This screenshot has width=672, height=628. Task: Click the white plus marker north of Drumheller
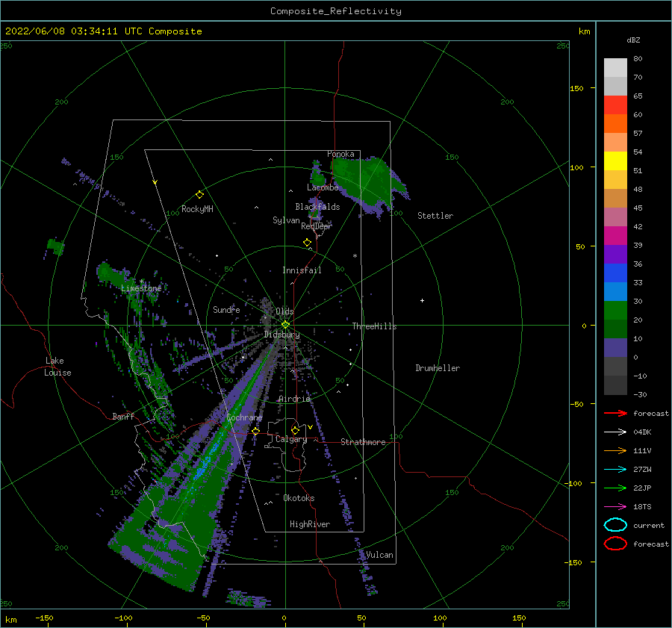point(422,300)
